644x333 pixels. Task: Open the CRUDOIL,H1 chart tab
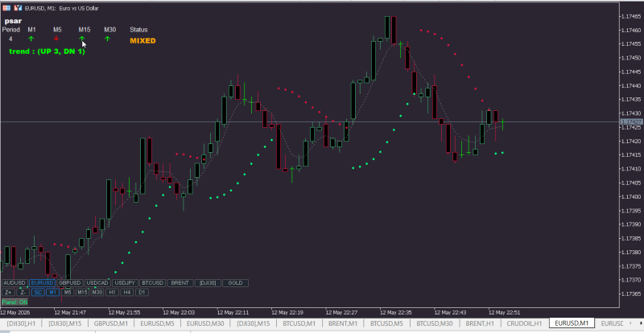tap(525, 323)
